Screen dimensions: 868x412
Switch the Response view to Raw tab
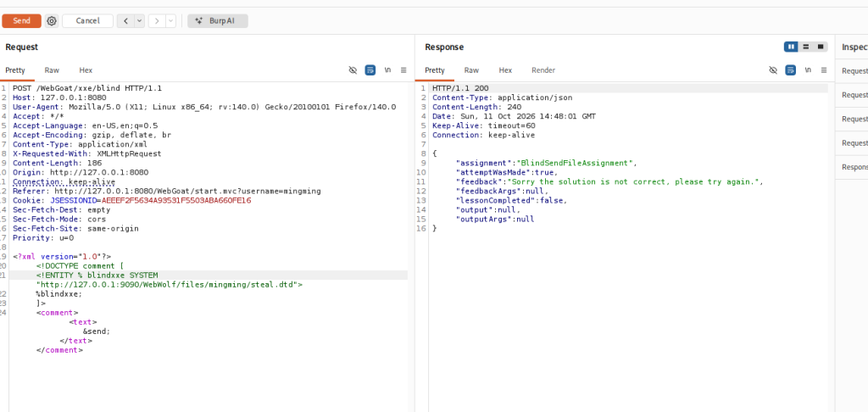pyautogui.click(x=471, y=70)
